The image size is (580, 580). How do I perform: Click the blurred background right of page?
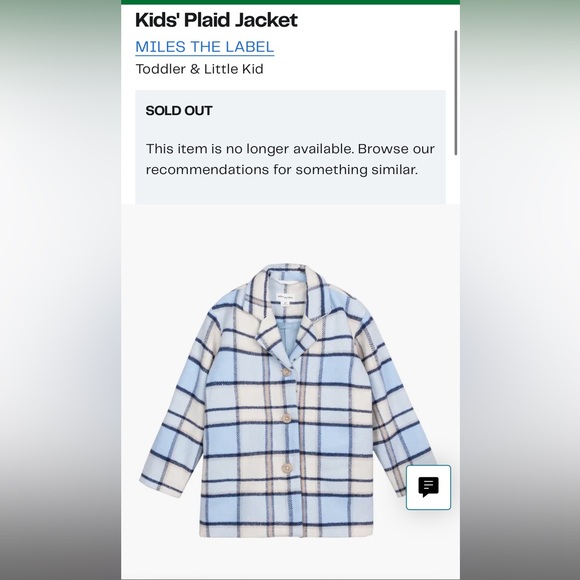(x=520, y=290)
